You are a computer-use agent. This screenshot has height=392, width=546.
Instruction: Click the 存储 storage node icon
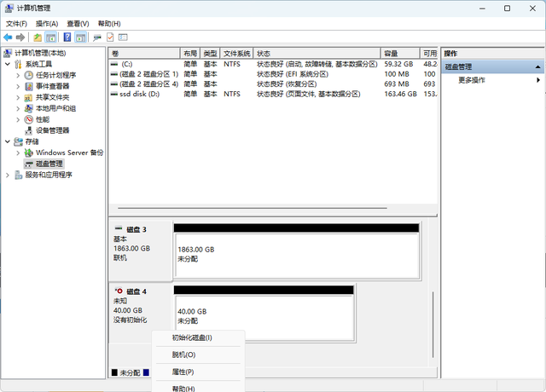(18, 141)
